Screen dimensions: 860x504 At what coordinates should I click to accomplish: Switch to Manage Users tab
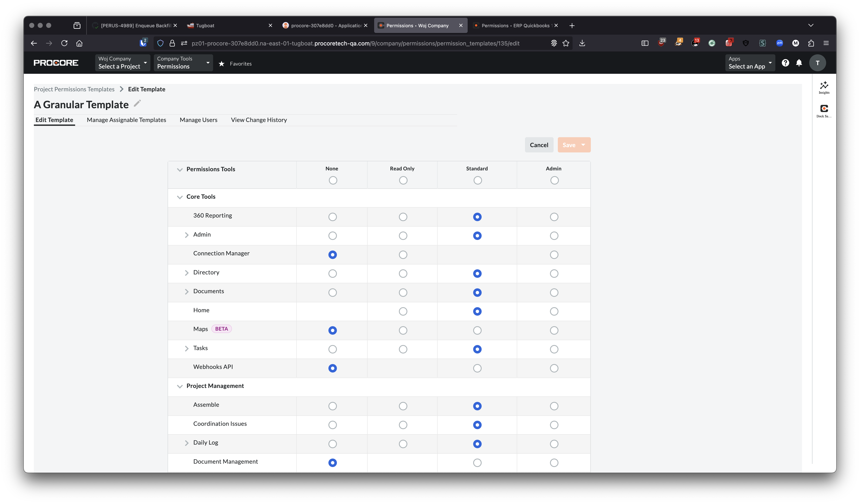click(198, 120)
